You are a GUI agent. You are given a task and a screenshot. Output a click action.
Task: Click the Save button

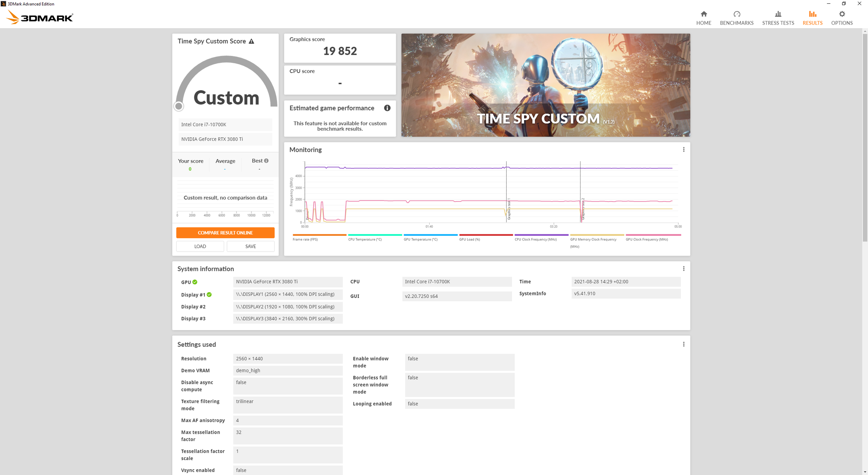(251, 246)
